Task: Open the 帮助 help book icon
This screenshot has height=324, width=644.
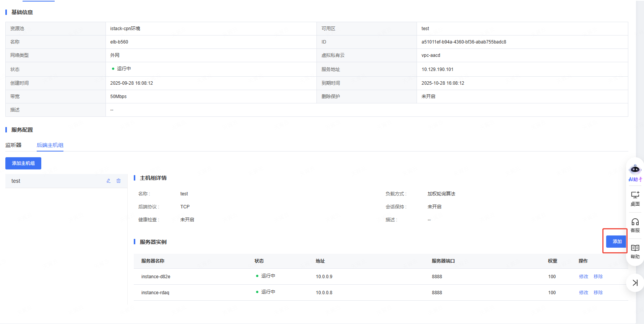Action: [x=635, y=251]
